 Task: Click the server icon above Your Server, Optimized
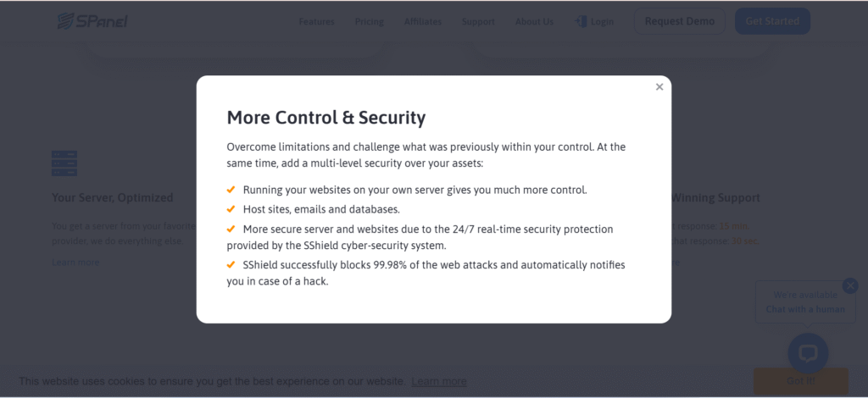64,163
